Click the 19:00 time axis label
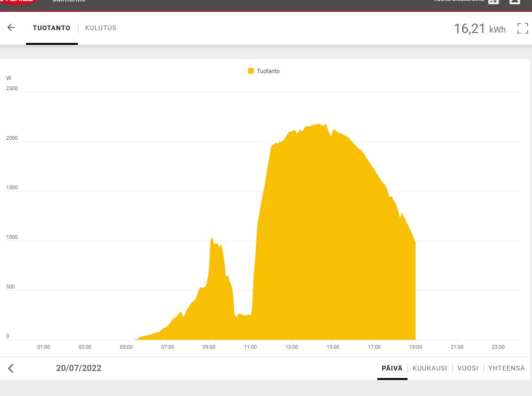532x396 pixels. 416,347
